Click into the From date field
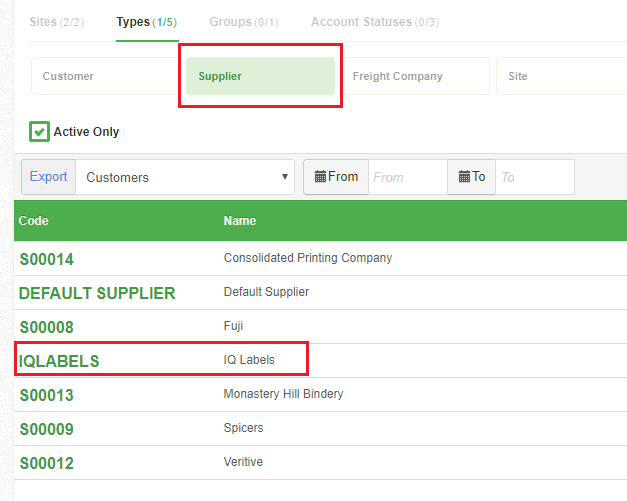The image size is (627, 501). [408, 177]
